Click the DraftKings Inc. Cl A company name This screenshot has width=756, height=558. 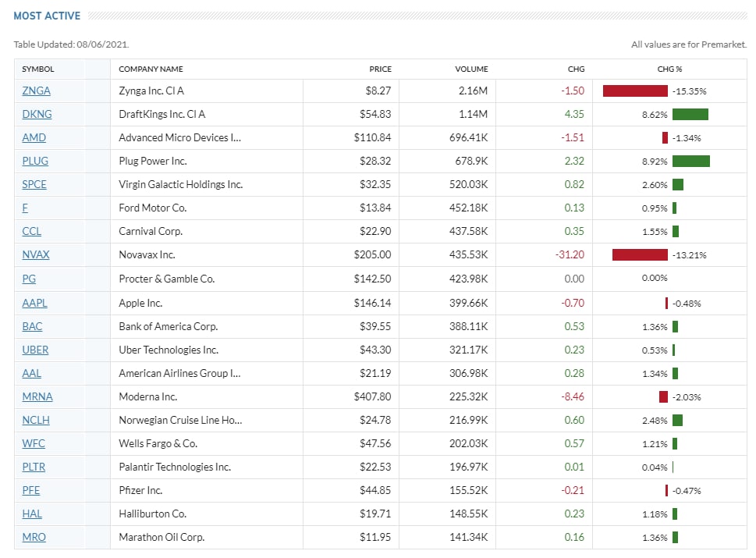pyautogui.click(x=162, y=114)
